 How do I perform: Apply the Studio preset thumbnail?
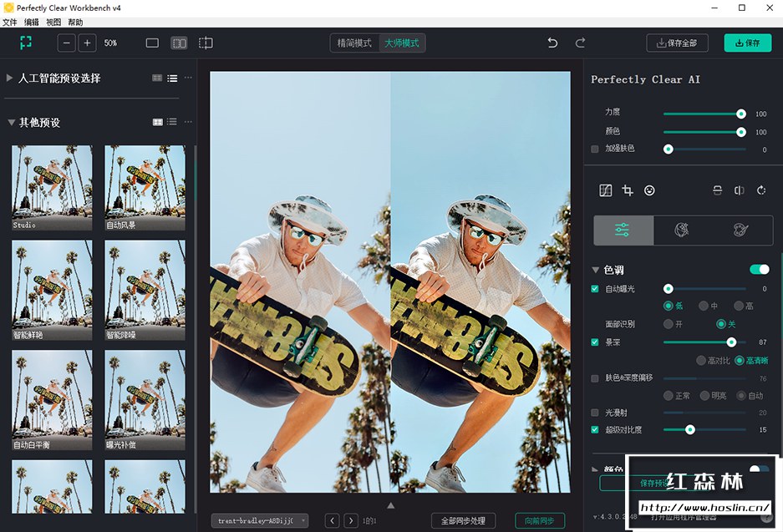coord(52,188)
